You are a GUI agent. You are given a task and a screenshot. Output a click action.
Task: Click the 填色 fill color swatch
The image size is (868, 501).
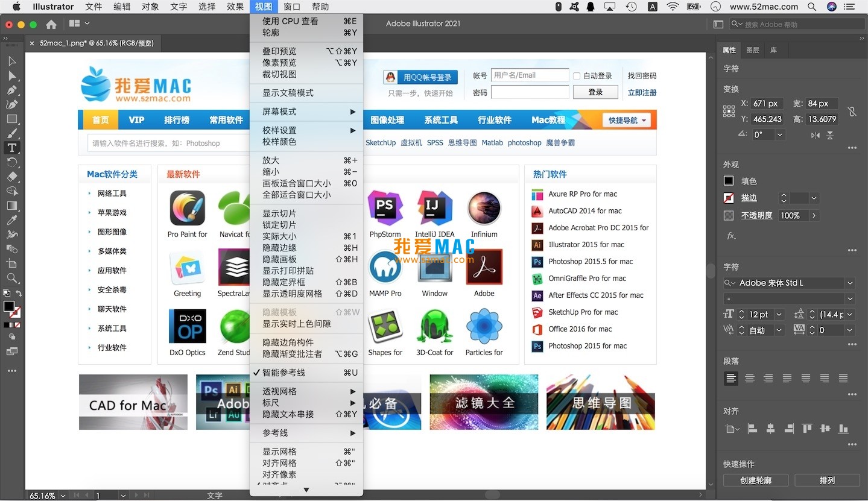point(729,181)
